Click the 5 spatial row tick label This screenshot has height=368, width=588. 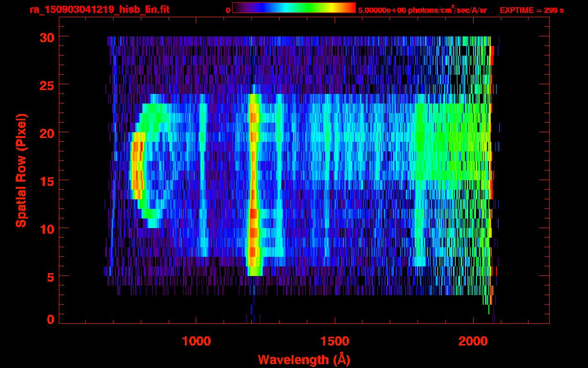[50, 276]
